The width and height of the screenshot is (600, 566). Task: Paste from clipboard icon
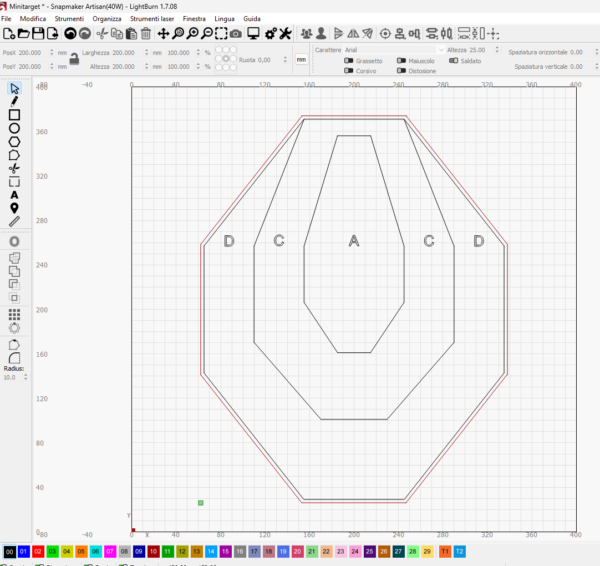click(x=131, y=34)
